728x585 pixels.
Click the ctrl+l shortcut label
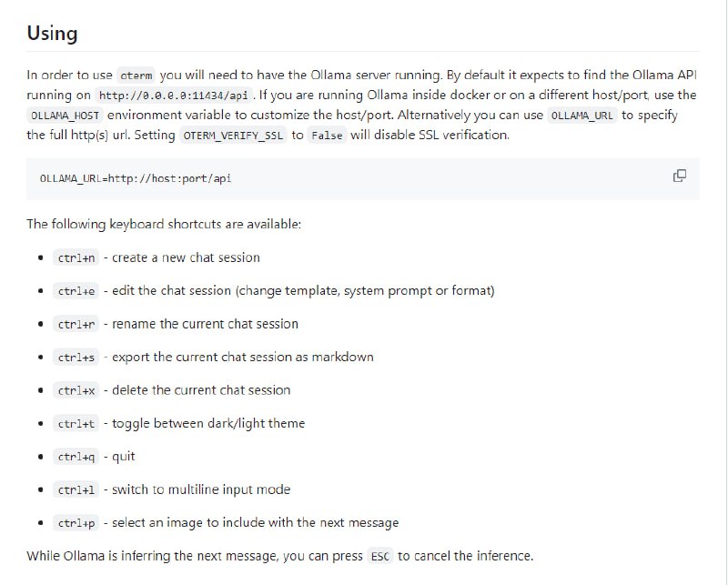pos(76,490)
